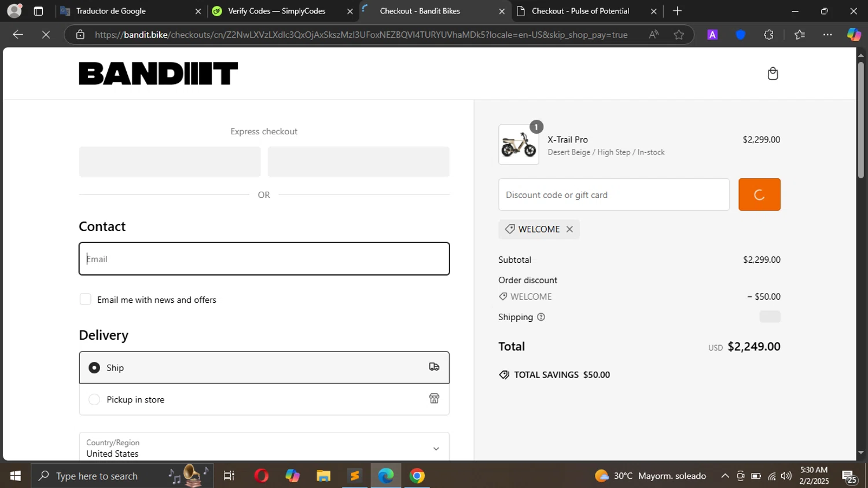The height and width of the screenshot is (488, 868).
Task: View site information lock icon
Action: 80,35
